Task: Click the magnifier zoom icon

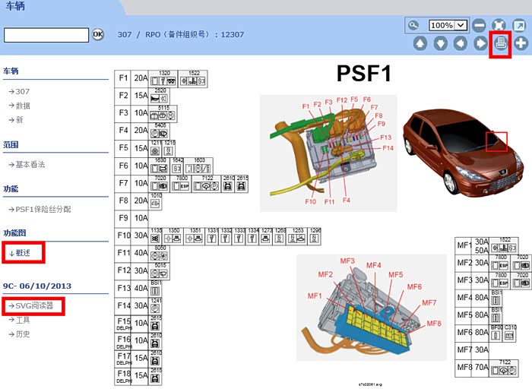Action: 413,25
